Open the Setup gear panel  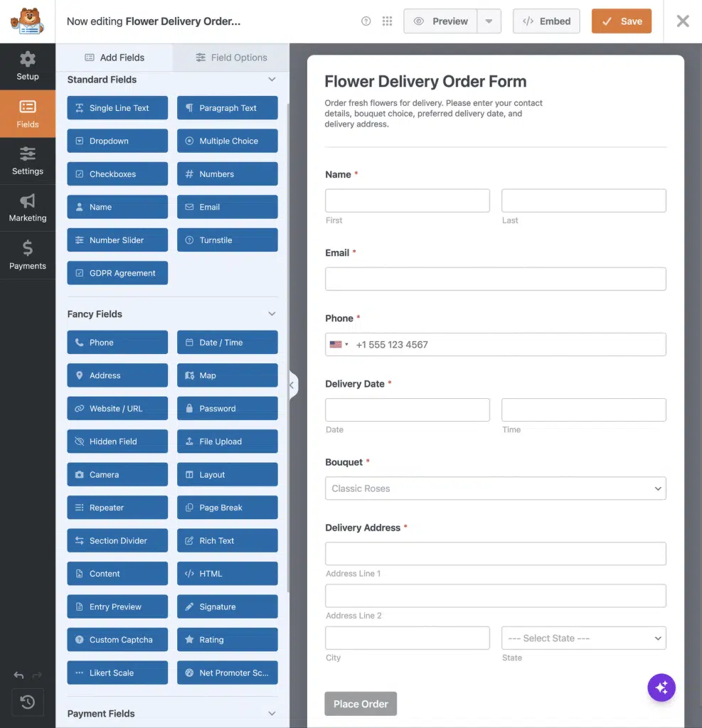(28, 66)
